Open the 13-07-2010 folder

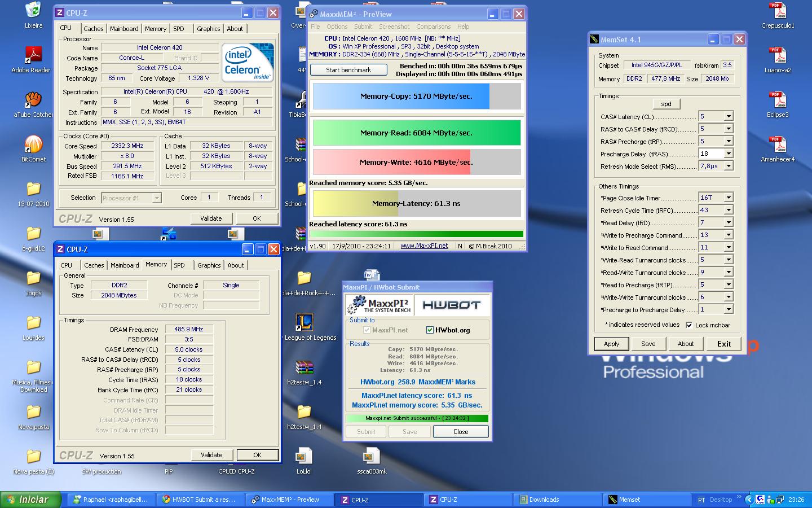33,194
